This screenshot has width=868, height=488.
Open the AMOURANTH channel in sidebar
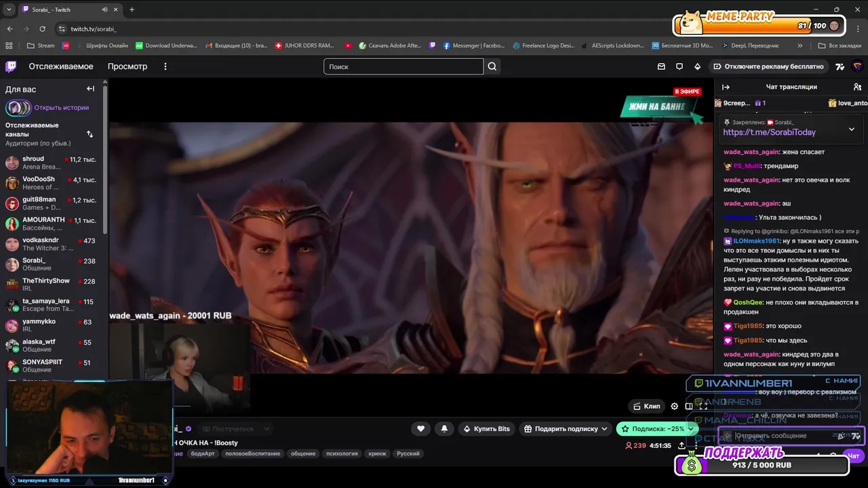click(52, 224)
